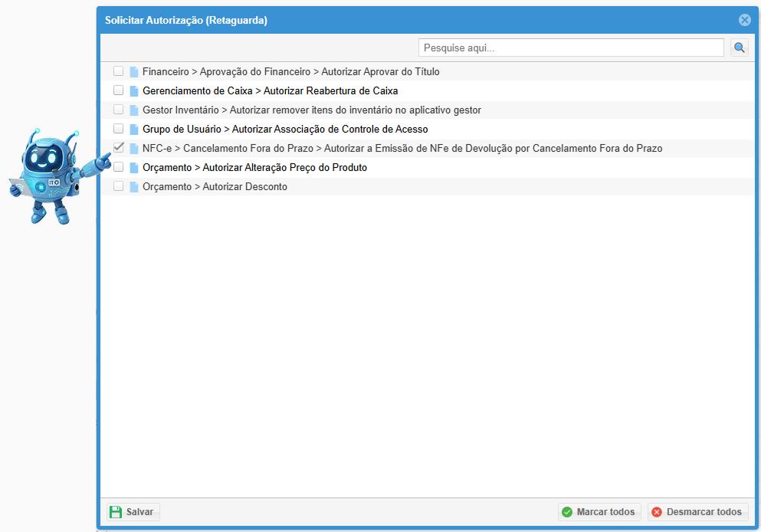Viewport: 761px width, 532px height.
Task: Click document icon beside Grupo de Usuário
Action: (x=134, y=130)
